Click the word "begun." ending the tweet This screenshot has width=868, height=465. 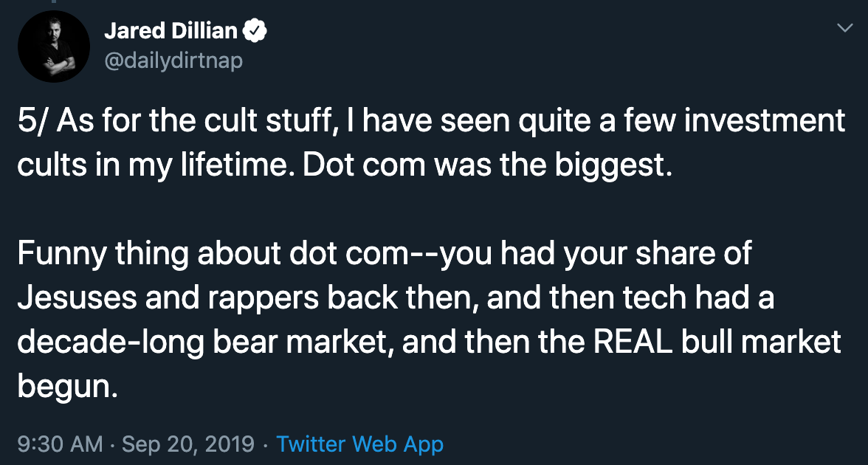68,387
